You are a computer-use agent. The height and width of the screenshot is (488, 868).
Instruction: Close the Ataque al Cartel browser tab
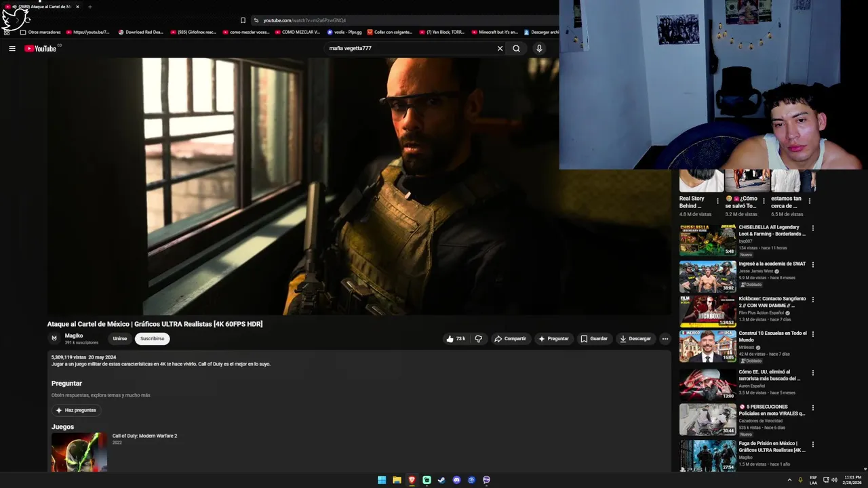pyautogui.click(x=77, y=7)
